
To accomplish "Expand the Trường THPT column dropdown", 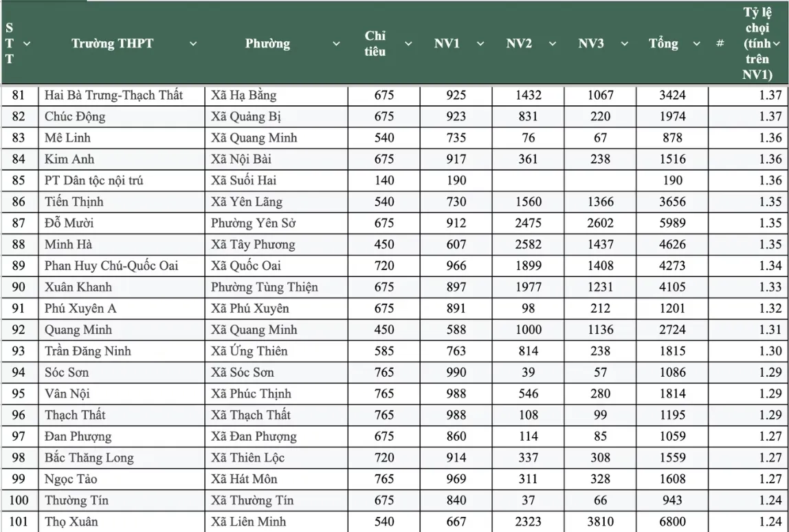I will [x=193, y=43].
